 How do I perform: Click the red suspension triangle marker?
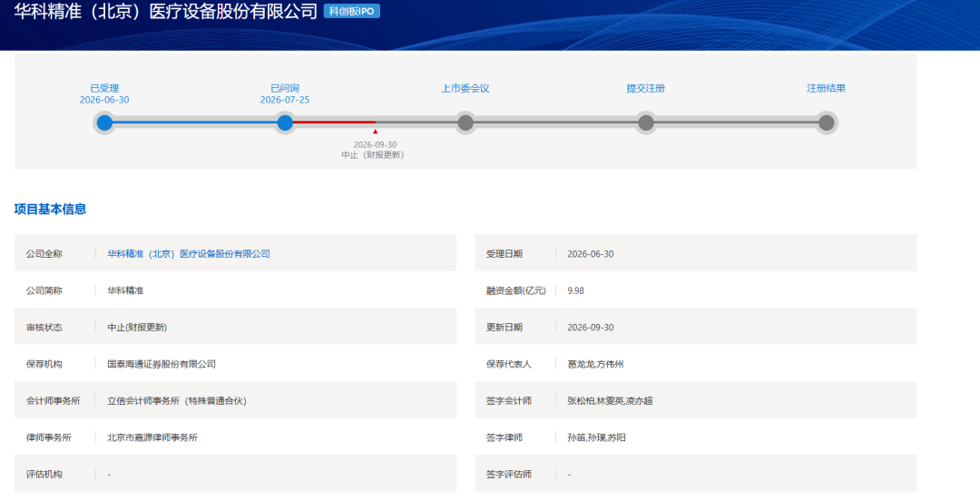(375, 132)
